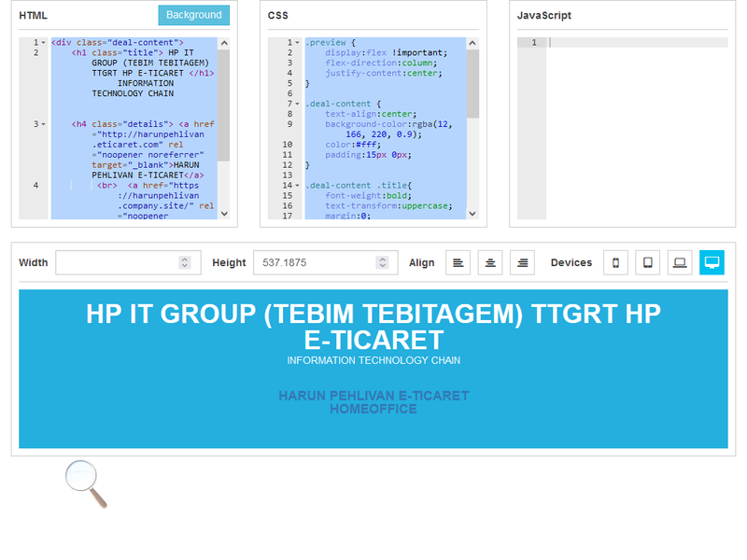747x560 pixels.
Task: Click the '.deal-content {' CSS line
Action: (x=343, y=104)
